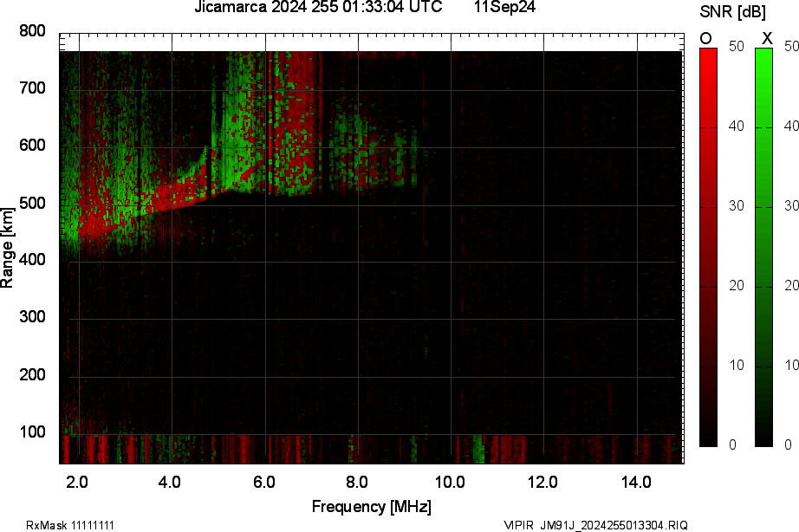Select the Jicamarca timestamp title text
Viewport: 799px width, 532px height.
pos(316,8)
